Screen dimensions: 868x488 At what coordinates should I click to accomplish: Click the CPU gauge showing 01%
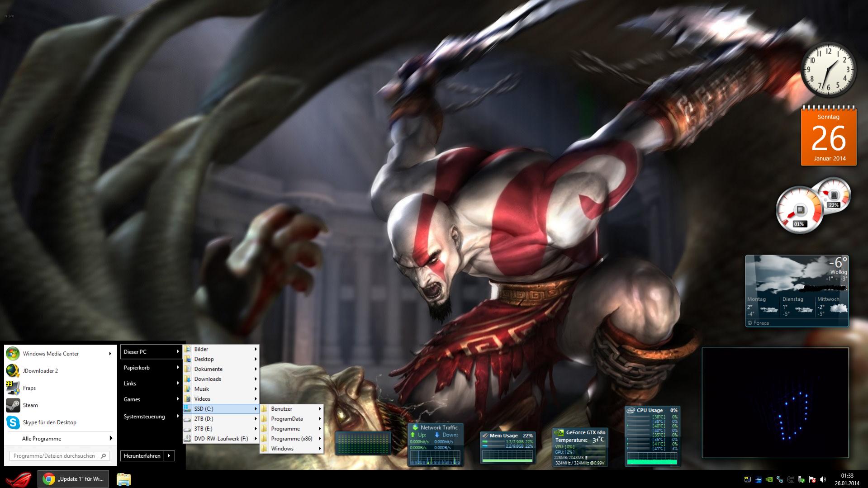click(799, 211)
